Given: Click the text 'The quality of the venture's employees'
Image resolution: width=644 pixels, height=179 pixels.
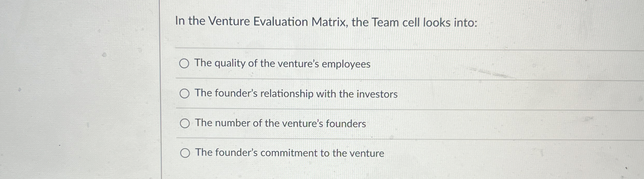Looking at the screenshot, I should (283, 63).
